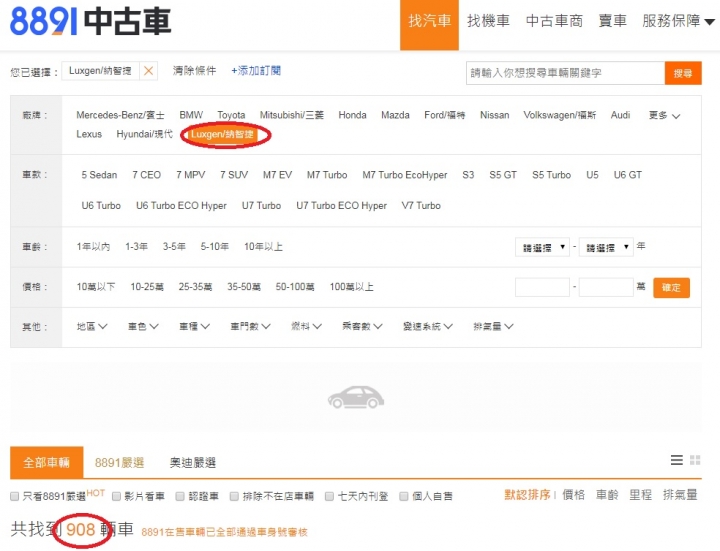Viewport: 720px width, 551px height.
Task: Select Toyota brand filter
Action: coord(231,115)
